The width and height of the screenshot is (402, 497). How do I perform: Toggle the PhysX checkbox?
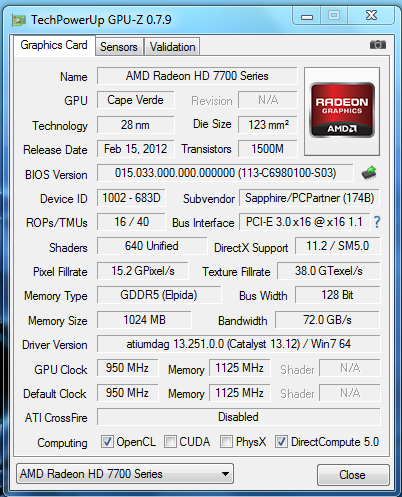tap(226, 442)
